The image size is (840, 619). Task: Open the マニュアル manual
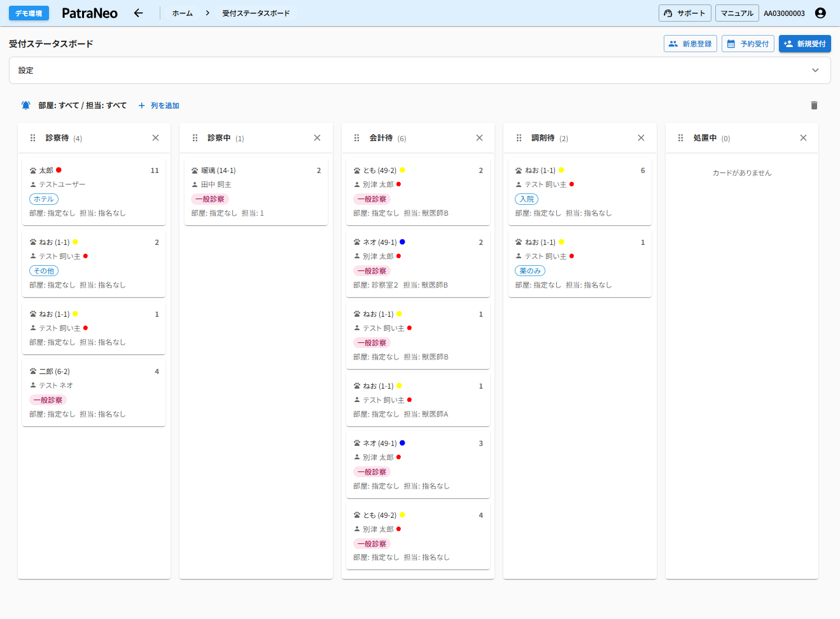click(737, 13)
